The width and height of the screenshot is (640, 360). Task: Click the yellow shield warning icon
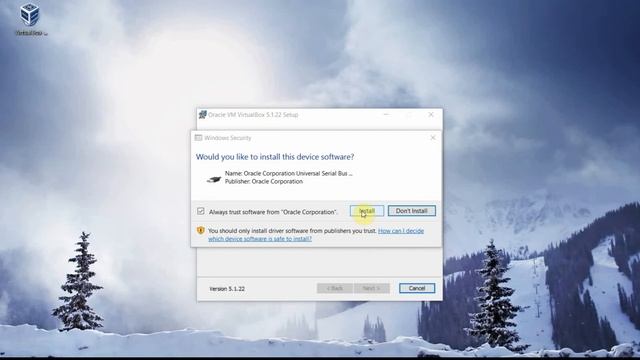point(200,231)
